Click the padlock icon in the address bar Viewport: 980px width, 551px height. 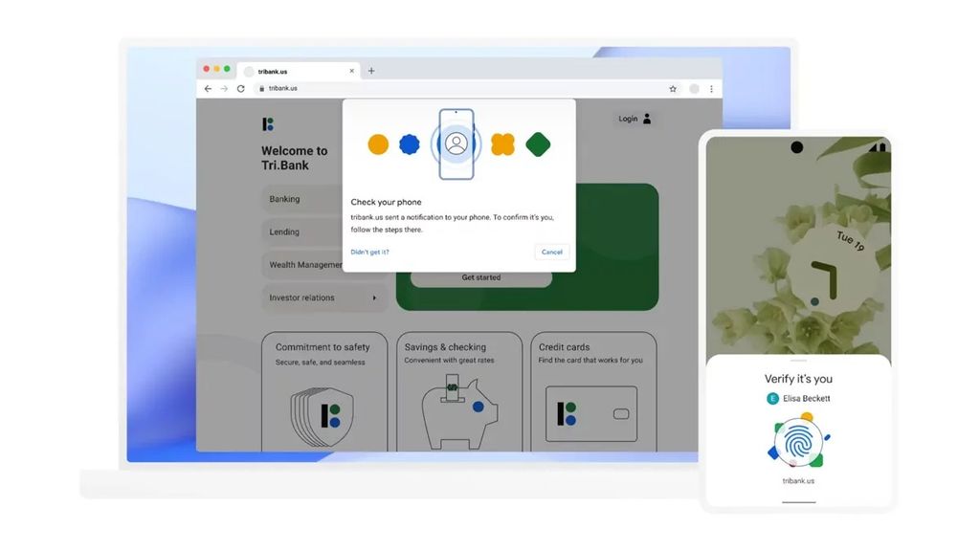click(x=260, y=88)
